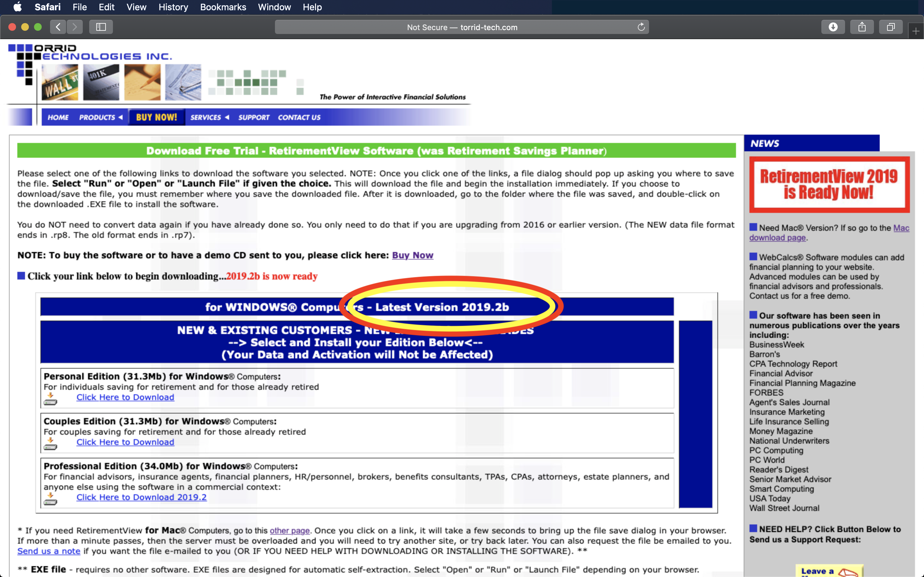Viewport: 924px width, 577px height.
Task: Click the Safari forward arrow button
Action: 75,27
